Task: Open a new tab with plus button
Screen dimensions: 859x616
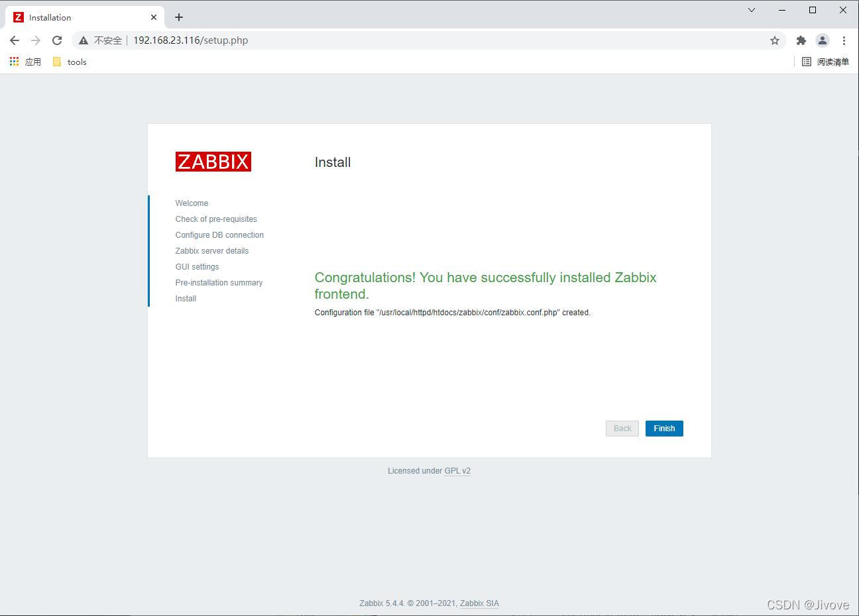Action: (179, 17)
